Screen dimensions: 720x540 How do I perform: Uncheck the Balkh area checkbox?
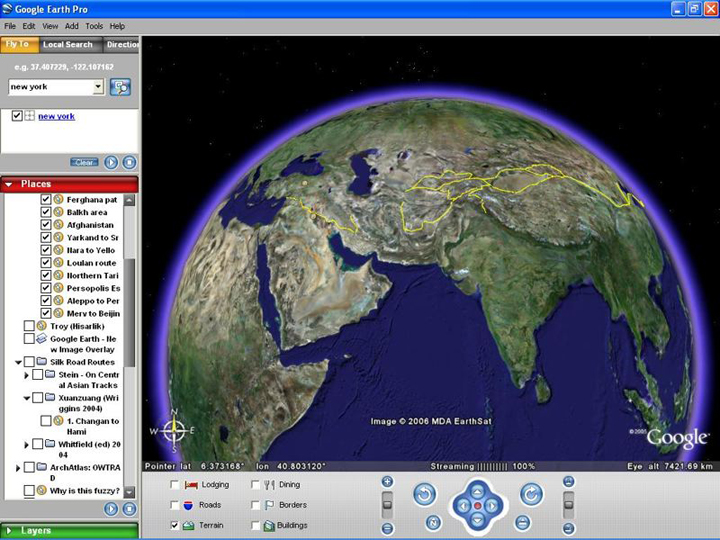pos(45,212)
